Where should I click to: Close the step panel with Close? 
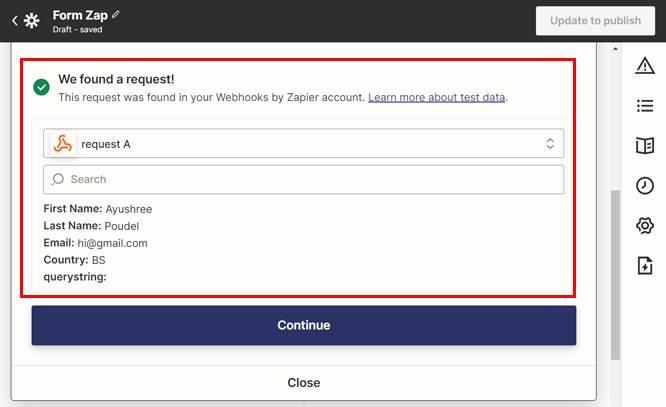[x=304, y=382]
